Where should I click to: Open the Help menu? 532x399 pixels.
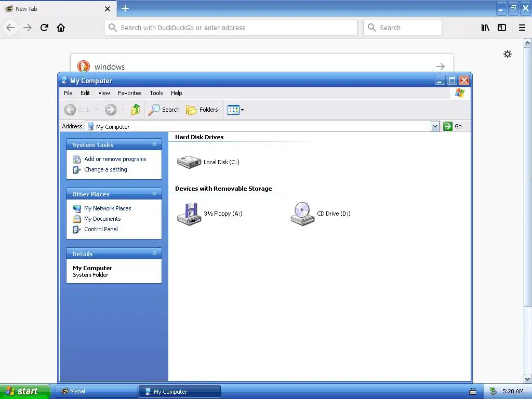coord(177,93)
